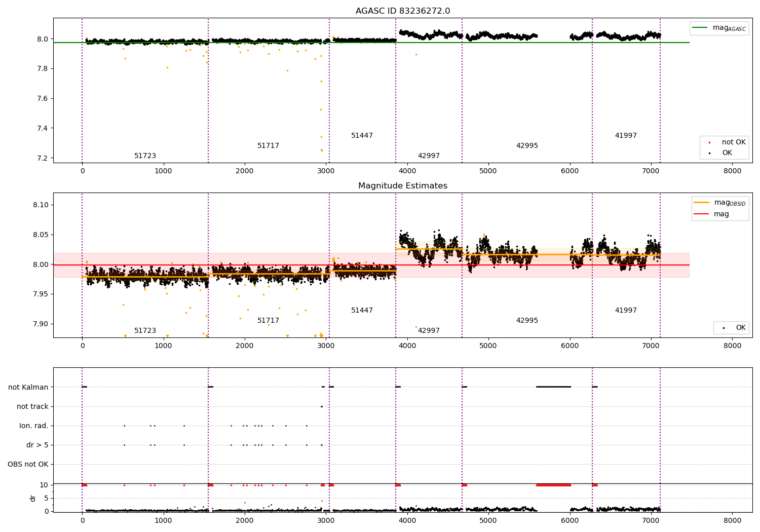
Task: Click y-tick '8.00' on Magnitude Estimates plot
Action: [x=41, y=264]
